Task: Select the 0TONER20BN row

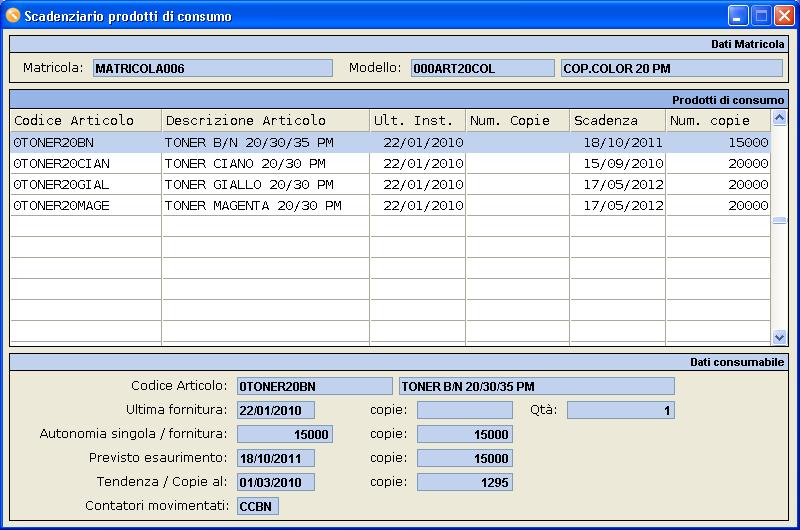Action: click(x=390, y=142)
